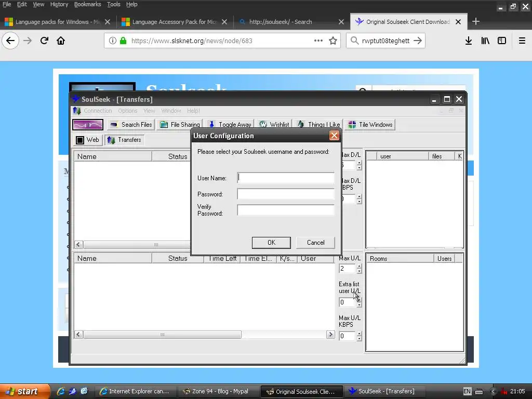
Task: Close the Original Soulseek Client Download tab
Action: click(x=458, y=22)
